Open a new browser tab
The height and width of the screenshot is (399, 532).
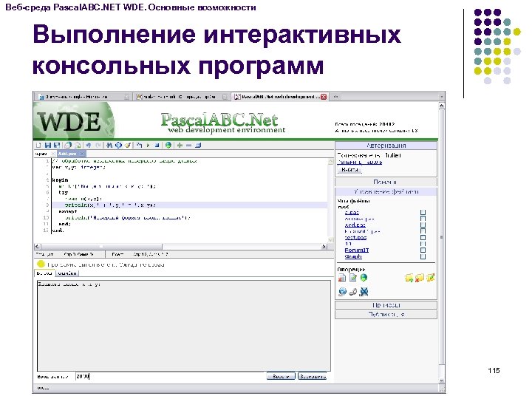coord(335,97)
